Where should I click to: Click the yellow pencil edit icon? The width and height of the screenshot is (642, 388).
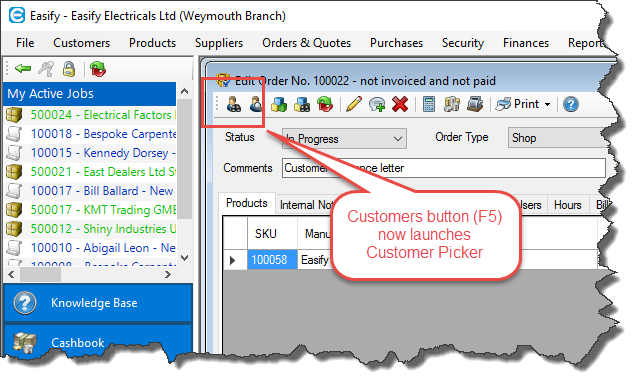coord(354,104)
